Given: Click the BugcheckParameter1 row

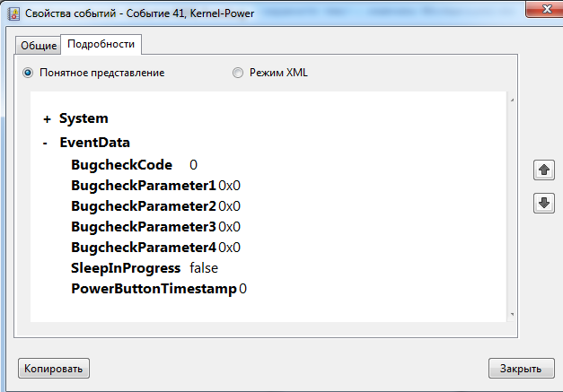Looking at the screenshot, I should tap(144, 186).
